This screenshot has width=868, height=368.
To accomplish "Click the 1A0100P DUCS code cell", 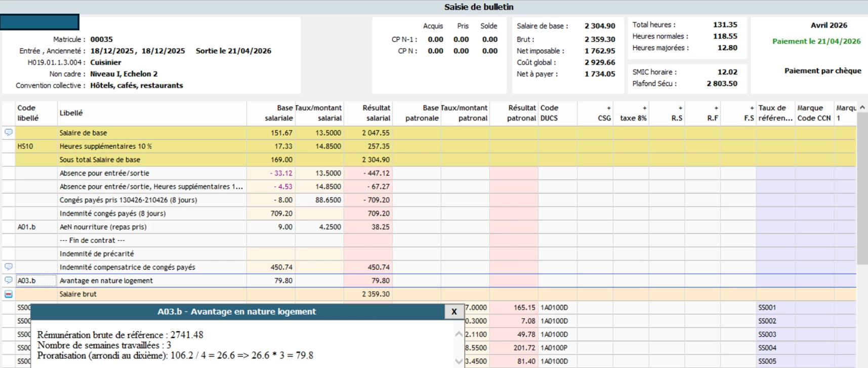I will click(558, 348).
